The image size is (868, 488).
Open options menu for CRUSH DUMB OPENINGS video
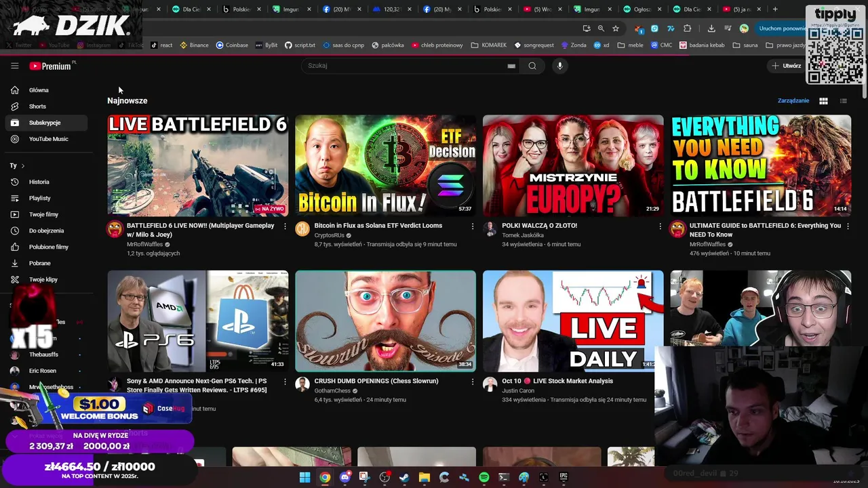[473, 382]
